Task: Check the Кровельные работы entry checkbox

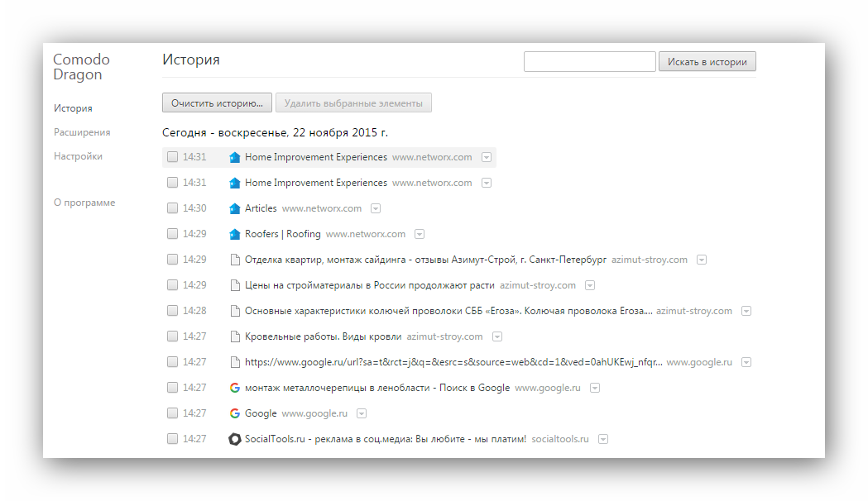Action: pyautogui.click(x=173, y=336)
